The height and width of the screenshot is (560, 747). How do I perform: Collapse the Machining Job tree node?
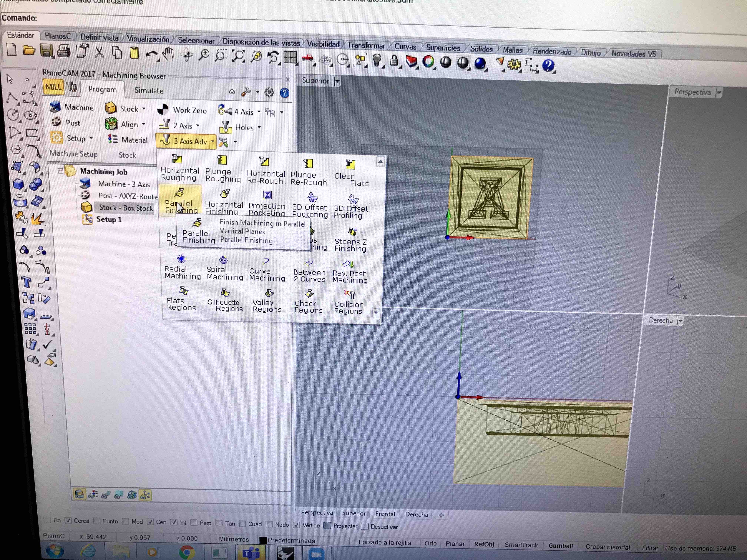point(60,171)
